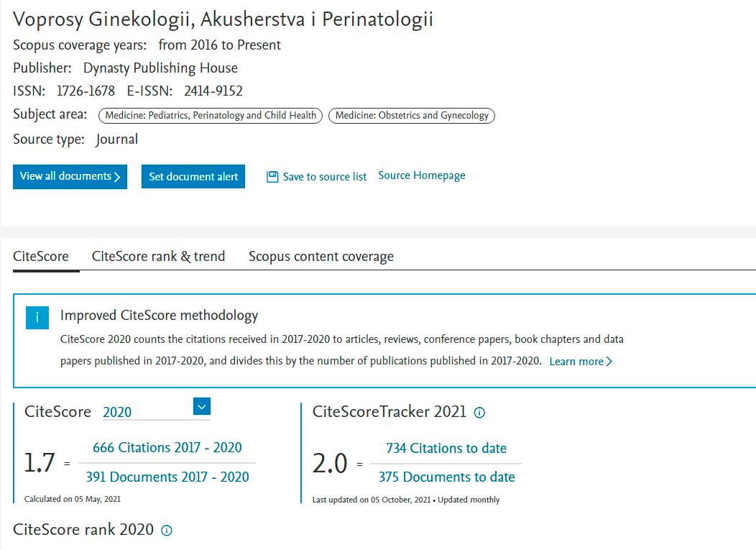Click the arrow on View all documents
Viewport: 756px width, 550px height.
117,177
